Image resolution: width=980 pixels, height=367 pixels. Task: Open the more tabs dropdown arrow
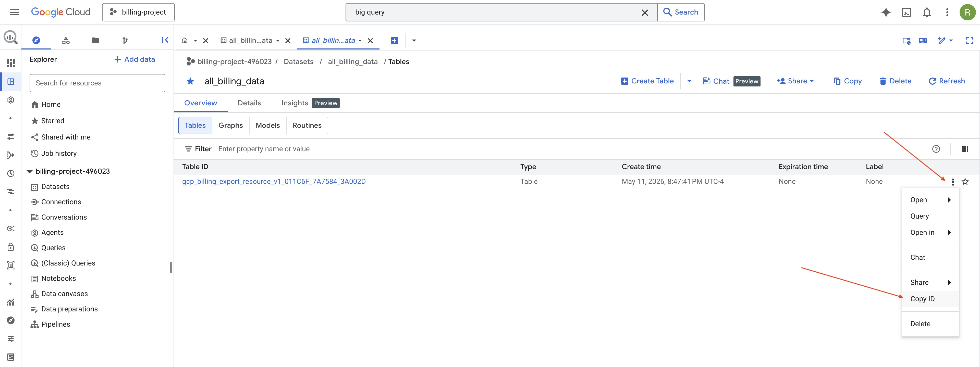point(414,41)
